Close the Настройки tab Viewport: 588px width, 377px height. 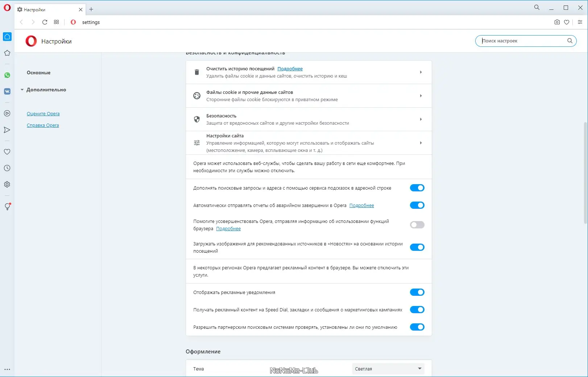click(80, 9)
